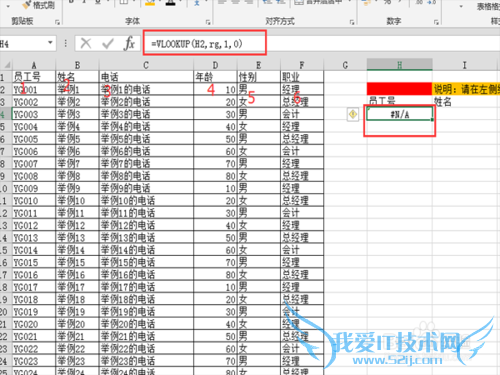Confirm the formula with the check mark
This screenshot has width=500, height=375.
point(108,44)
